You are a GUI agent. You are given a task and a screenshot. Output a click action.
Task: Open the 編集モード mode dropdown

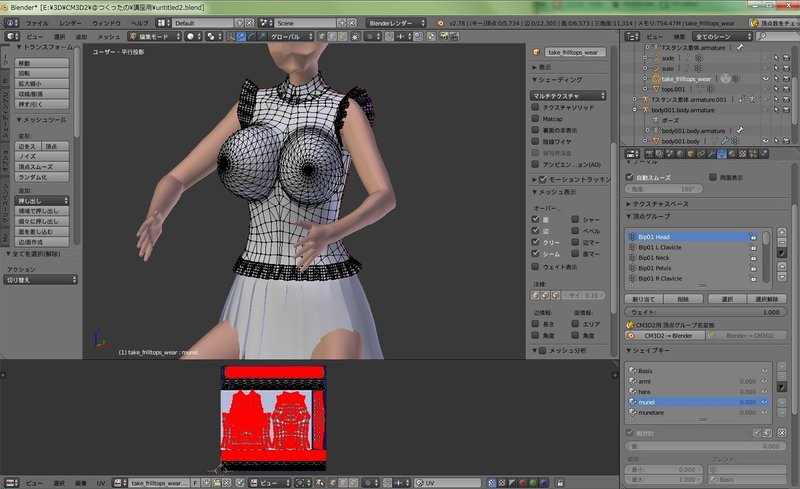154,36
